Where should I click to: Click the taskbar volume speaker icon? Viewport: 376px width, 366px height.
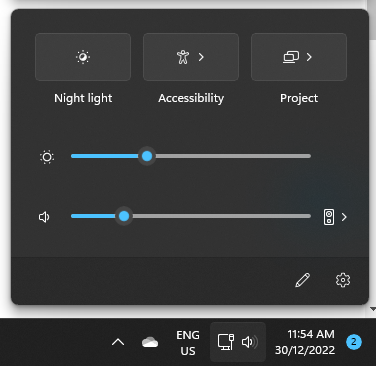coord(250,342)
